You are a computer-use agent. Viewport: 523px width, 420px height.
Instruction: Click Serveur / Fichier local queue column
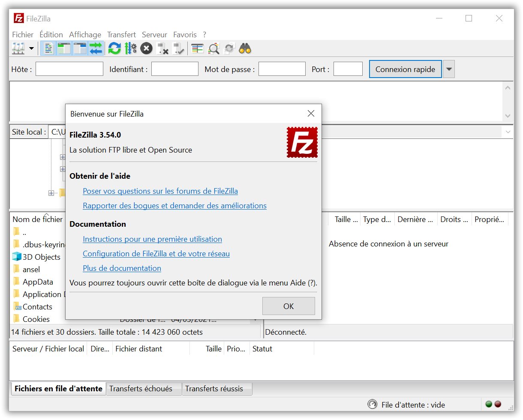pyautogui.click(x=48, y=348)
